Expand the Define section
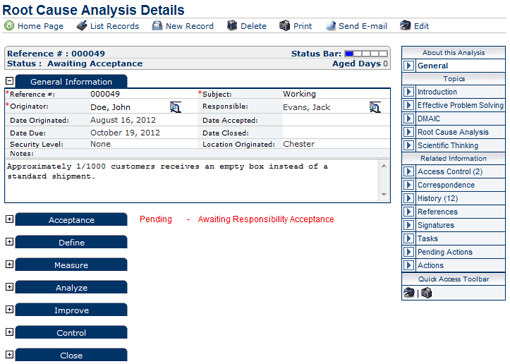The image size is (510, 364). 10,242
